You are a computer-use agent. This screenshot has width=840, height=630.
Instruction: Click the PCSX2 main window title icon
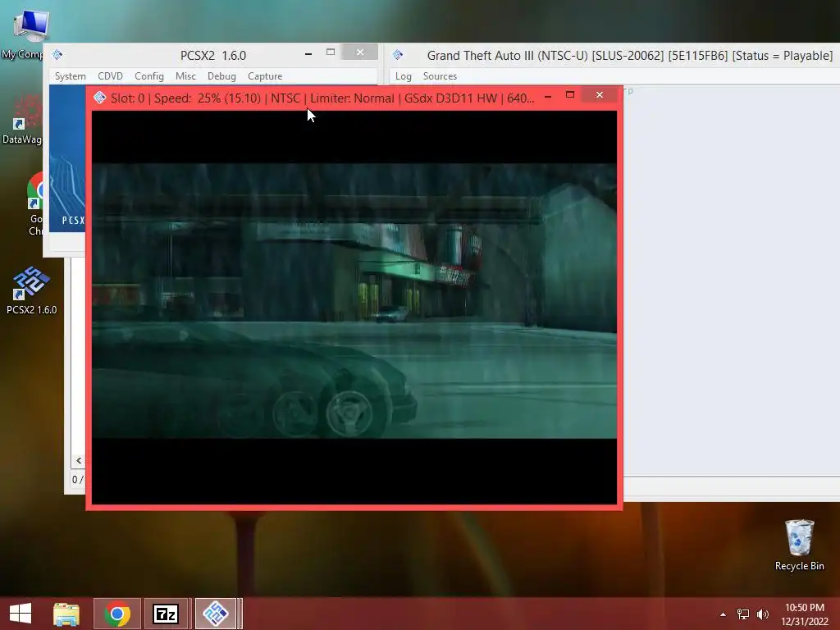tap(58, 55)
